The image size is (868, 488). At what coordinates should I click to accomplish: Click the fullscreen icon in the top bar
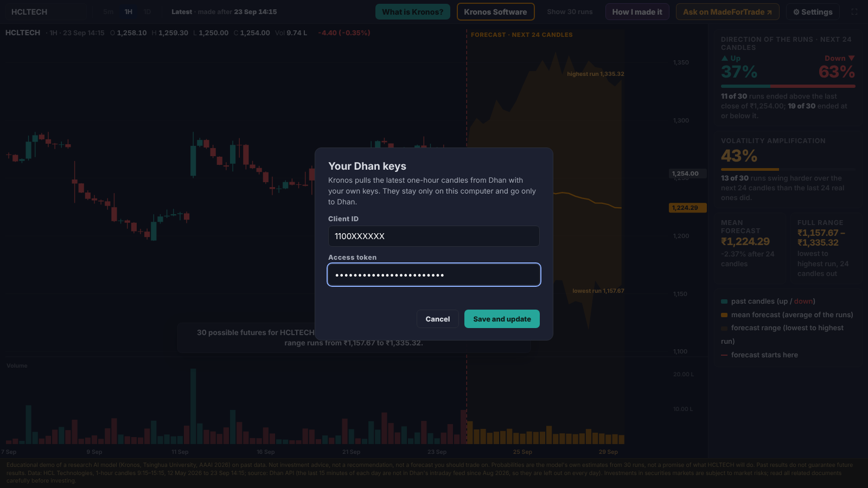tap(854, 12)
